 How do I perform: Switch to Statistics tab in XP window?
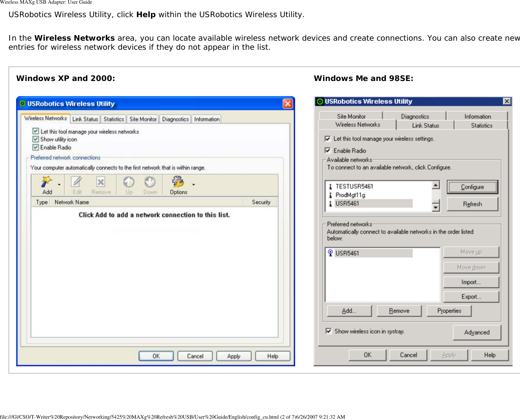point(114,119)
